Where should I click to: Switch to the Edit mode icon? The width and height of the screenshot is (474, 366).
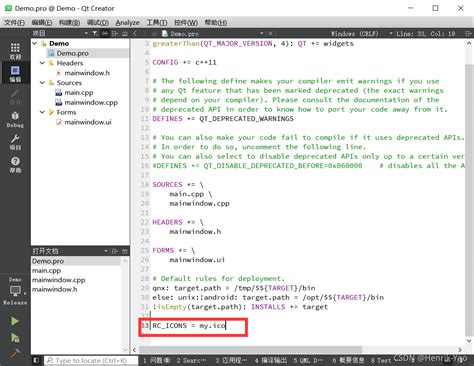point(15,74)
